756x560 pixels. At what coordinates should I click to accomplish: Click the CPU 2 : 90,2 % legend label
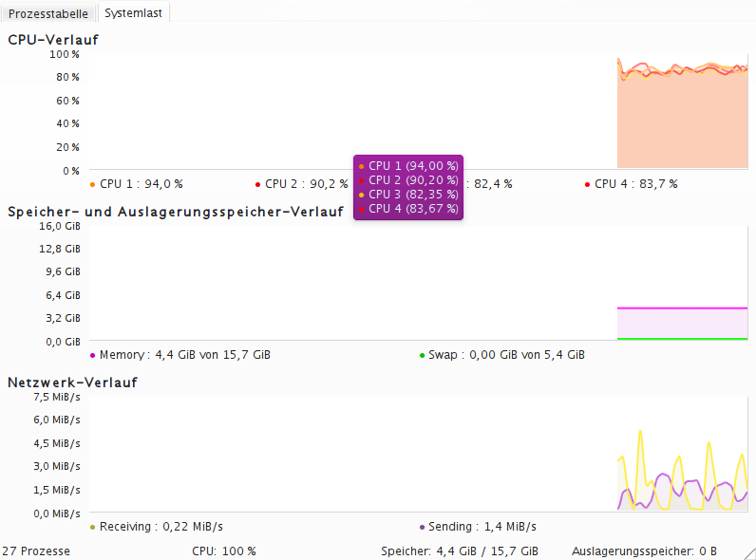(x=306, y=184)
